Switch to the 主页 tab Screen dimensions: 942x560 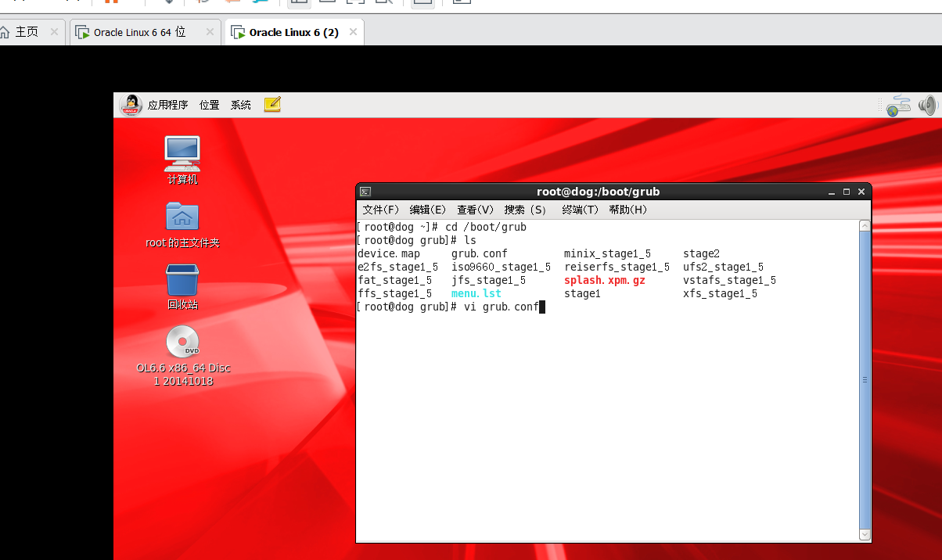pyautogui.click(x=27, y=32)
